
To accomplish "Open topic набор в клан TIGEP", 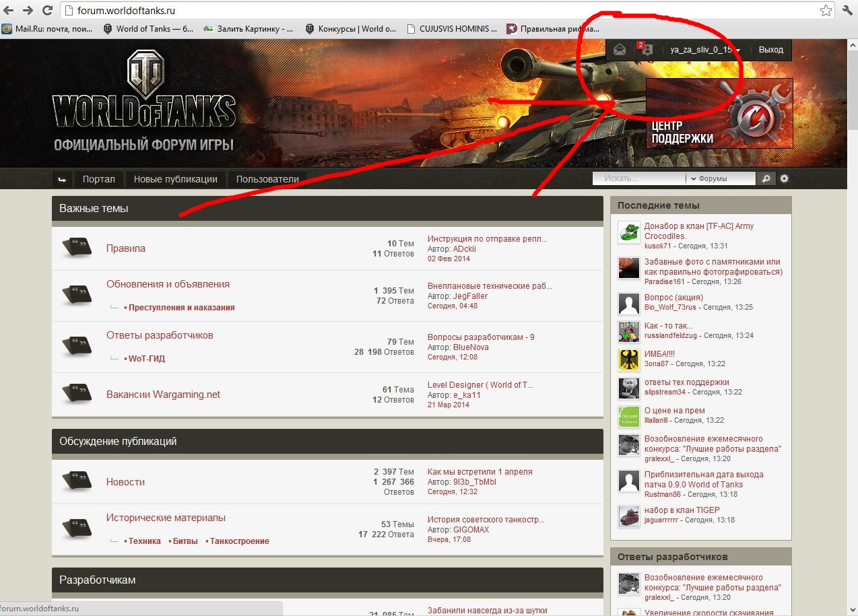I will pyautogui.click(x=682, y=510).
